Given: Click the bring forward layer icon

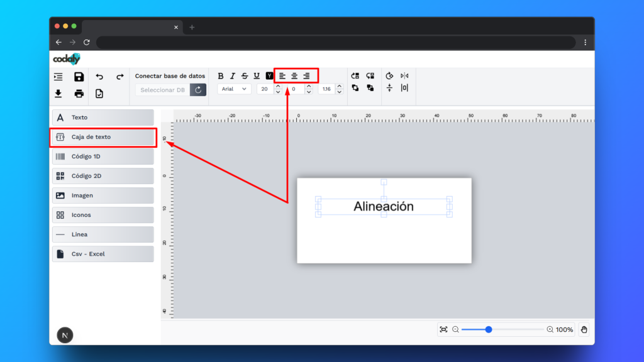Looking at the screenshot, I should [355, 76].
